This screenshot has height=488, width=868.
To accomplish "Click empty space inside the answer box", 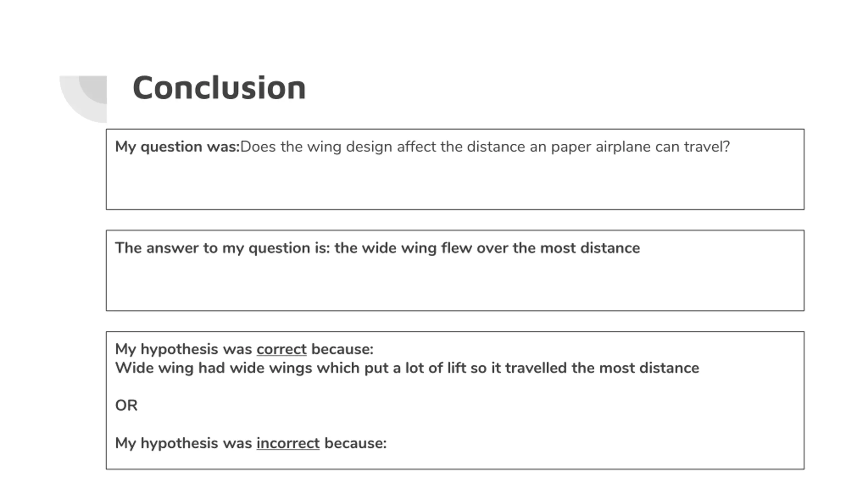I will (x=455, y=285).
